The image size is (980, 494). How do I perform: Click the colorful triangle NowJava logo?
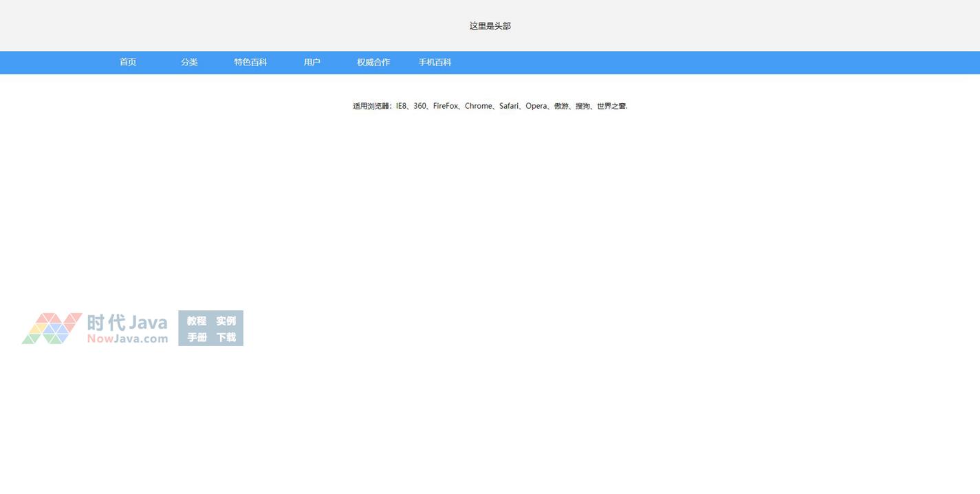coord(52,328)
